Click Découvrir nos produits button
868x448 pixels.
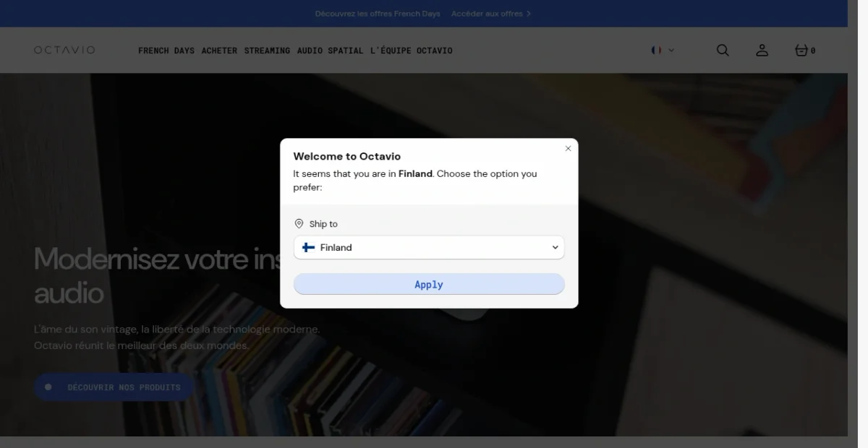(x=113, y=387)
